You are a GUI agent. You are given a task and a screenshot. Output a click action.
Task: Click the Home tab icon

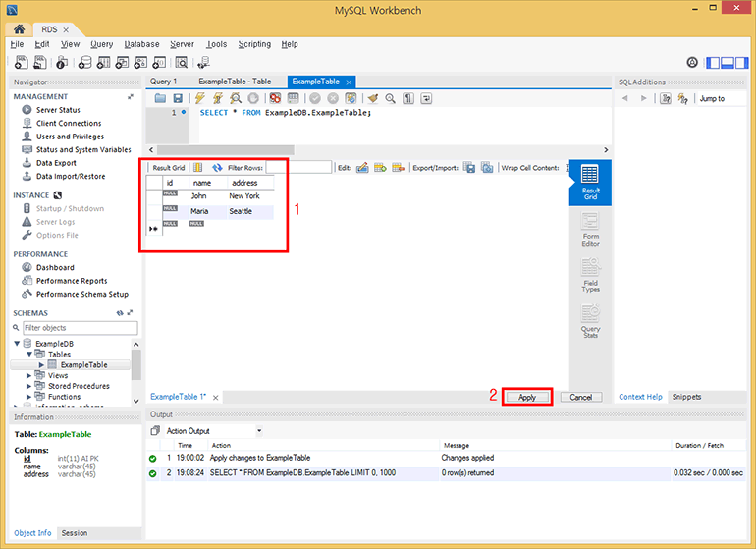pyautogui.click(x=19, y=30)
